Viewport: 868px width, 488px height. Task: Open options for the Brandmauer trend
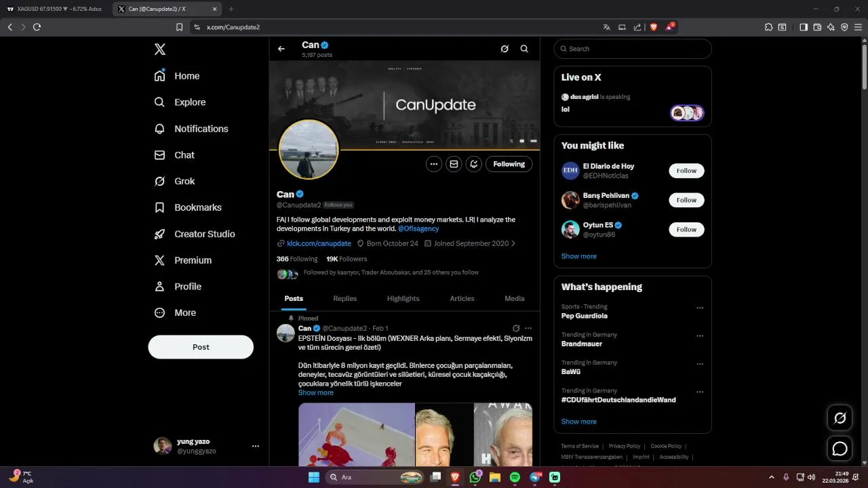700,335
